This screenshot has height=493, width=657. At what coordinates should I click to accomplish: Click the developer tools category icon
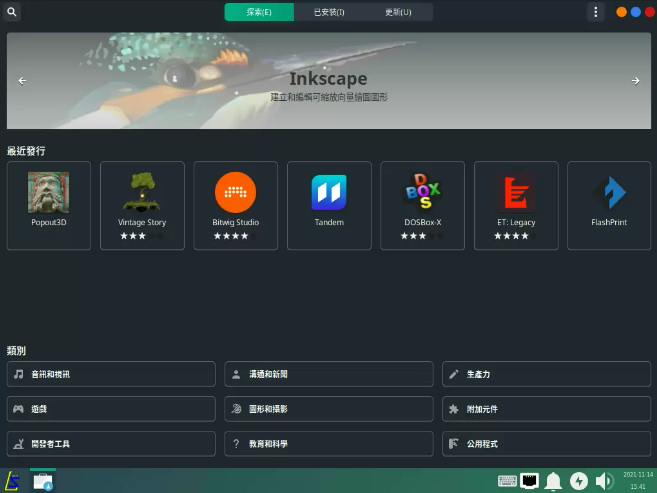(x=18, y=444)
